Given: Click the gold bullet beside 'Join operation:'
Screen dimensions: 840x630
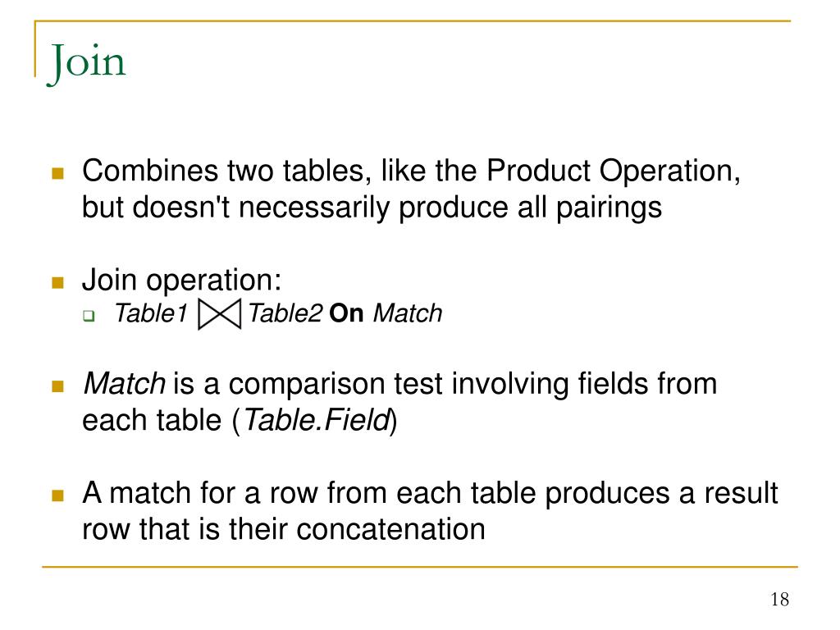Looking at the screenshot, I should pos(58,282).
